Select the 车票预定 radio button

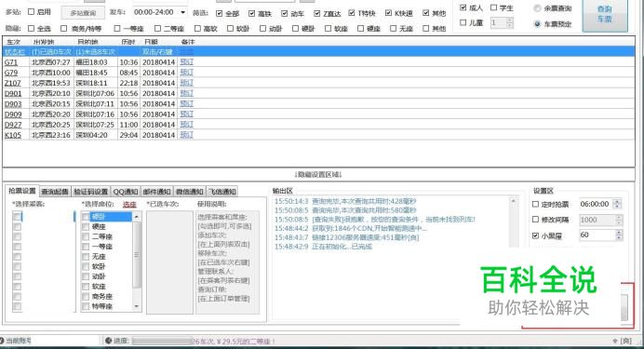537,24
